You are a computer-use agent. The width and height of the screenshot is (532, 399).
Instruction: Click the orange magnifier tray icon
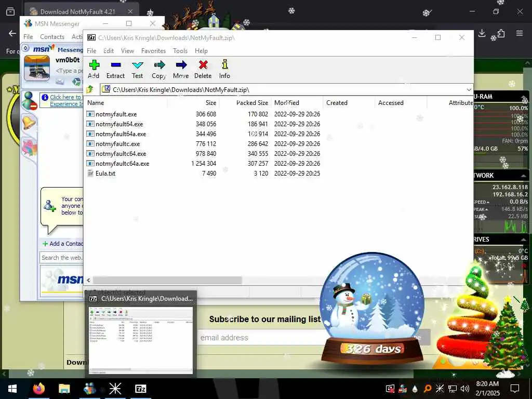(x=428, y=389)
